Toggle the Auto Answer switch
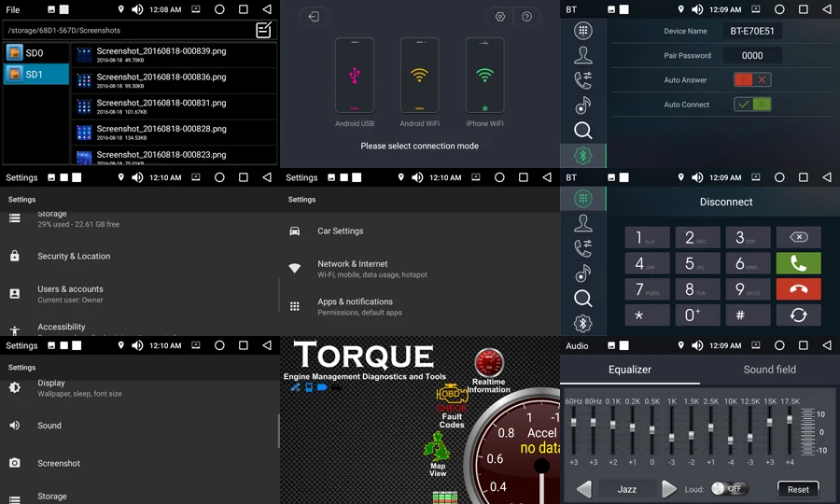 751,80
